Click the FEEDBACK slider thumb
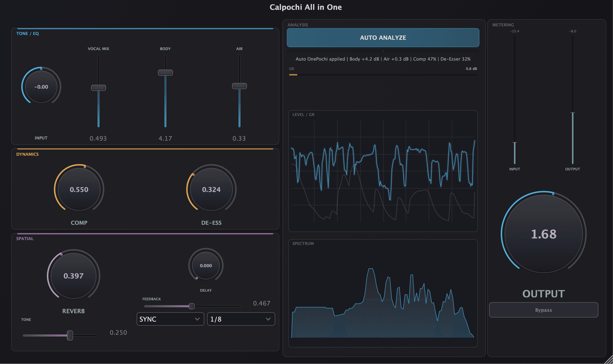 [x=192, y=306]
